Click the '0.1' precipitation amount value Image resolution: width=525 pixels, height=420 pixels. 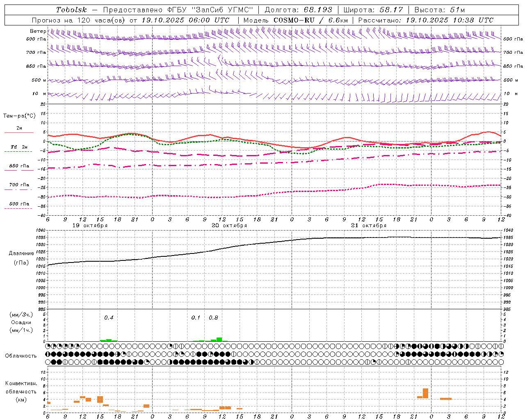[196, 318]
